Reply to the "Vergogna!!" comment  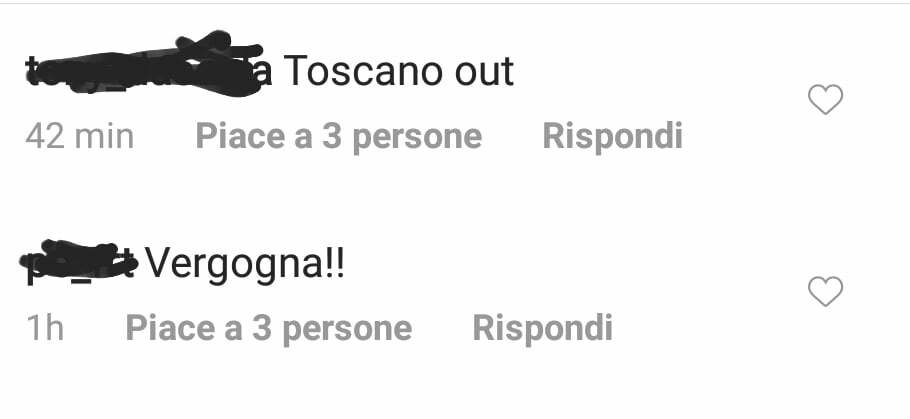543,328
